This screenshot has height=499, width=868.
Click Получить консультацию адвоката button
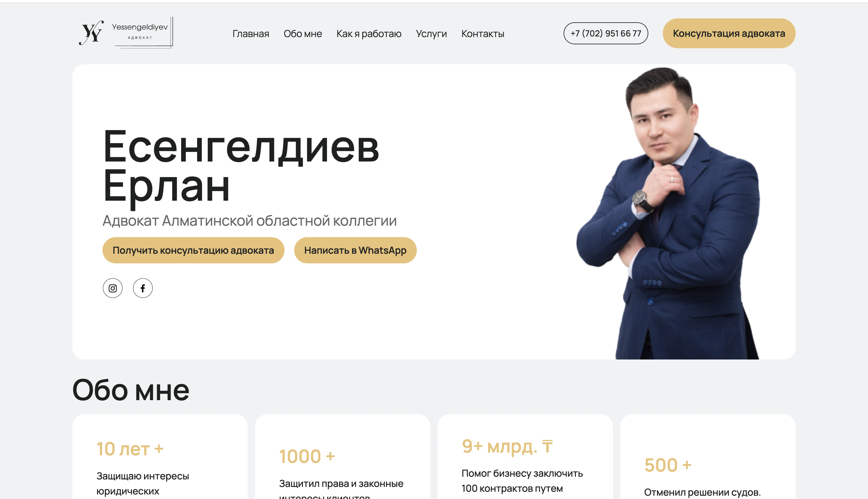(x=193, y=250)
